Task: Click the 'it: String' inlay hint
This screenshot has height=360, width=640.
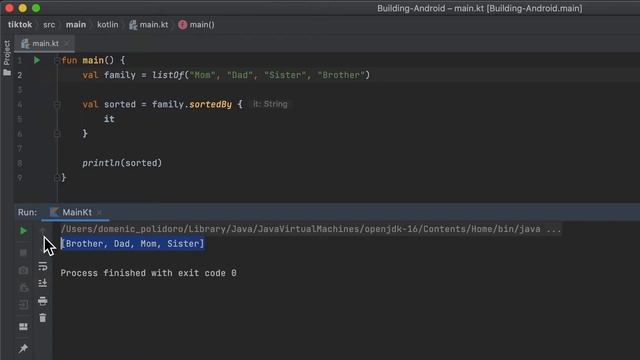Action: click(x=270, y=104)
